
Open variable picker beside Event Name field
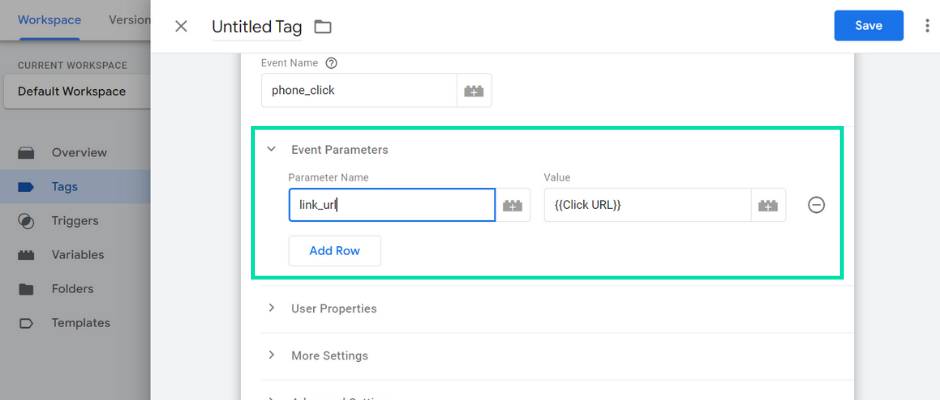pyautogui.click(x=474, y=91)
